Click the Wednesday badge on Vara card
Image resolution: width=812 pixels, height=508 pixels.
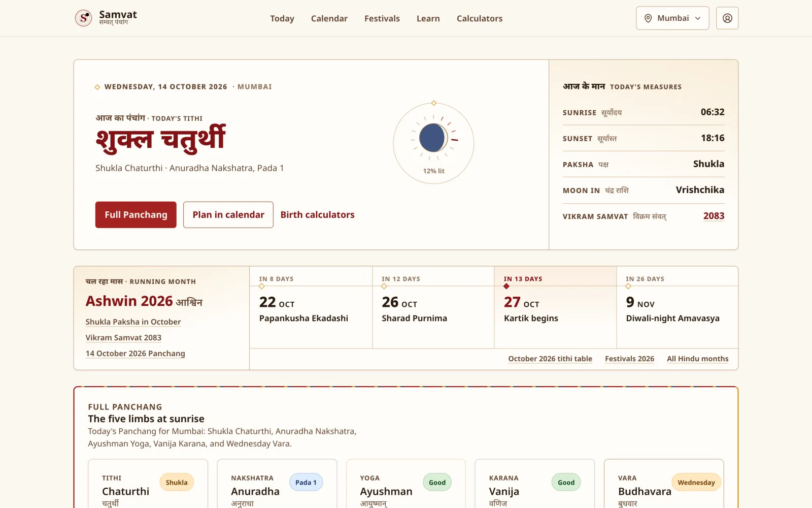click(696, 483)
